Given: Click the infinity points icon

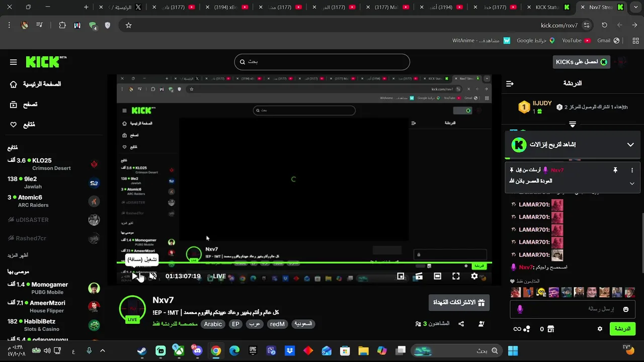Looking at the screenshot, I should [x=517, y=329].
